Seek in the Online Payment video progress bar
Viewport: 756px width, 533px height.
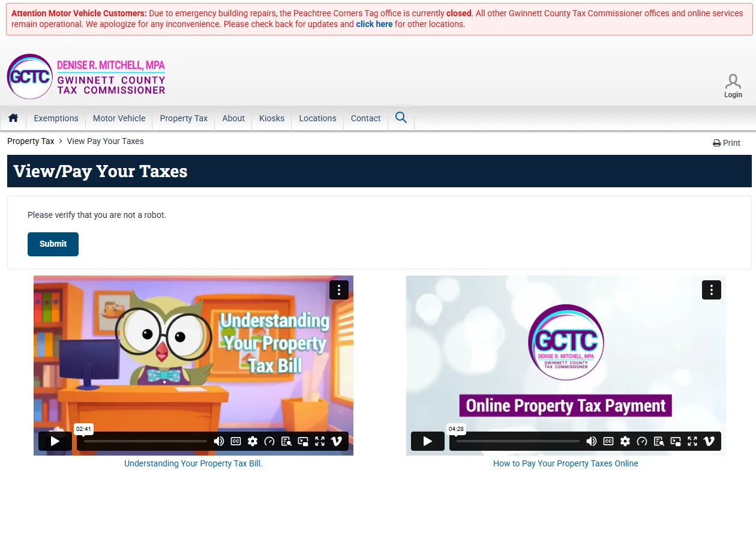click(x=518, y=441)
